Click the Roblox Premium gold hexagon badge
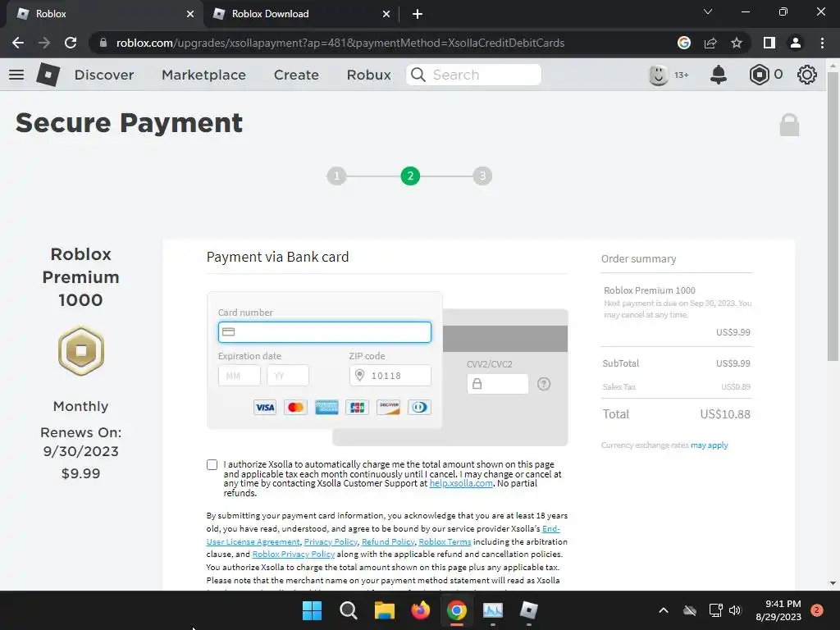This screenshot has width=840, height=630. pos(81,350)
